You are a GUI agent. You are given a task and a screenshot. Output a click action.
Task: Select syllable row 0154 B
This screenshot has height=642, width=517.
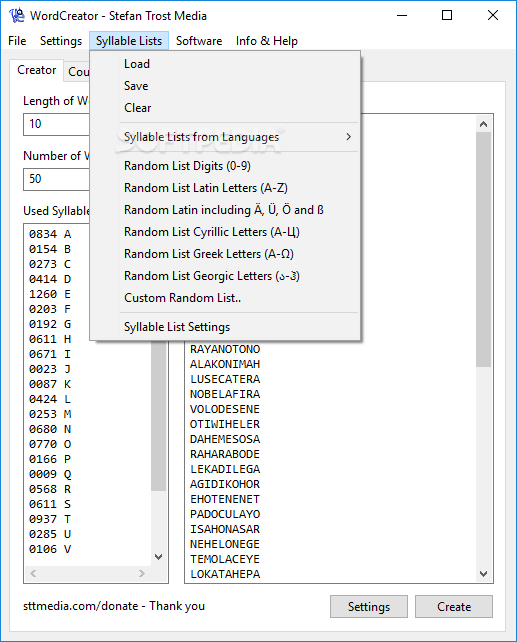point(50,249)
